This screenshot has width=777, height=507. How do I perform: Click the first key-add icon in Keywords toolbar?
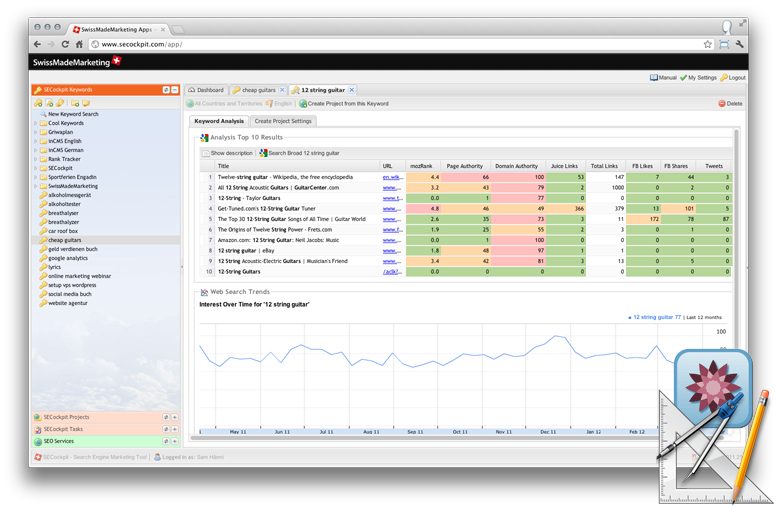pos(38,103)
